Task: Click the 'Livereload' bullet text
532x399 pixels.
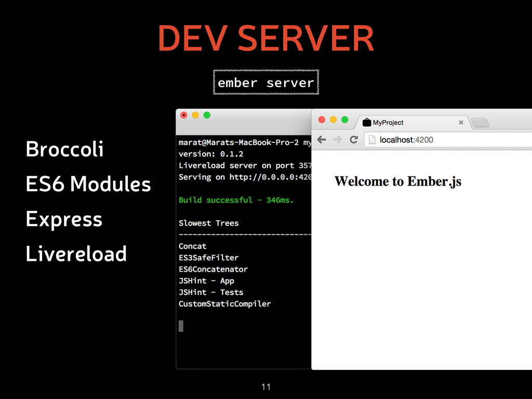Action: coord(76,254)
